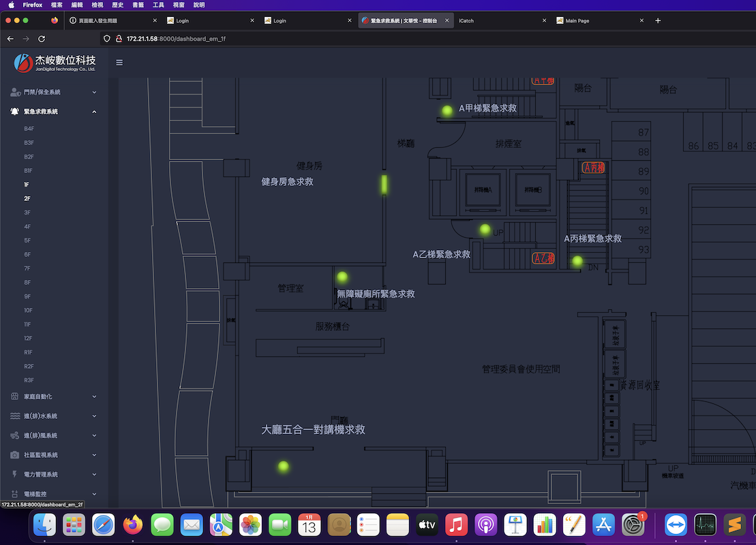Click the A丙梯緊急求救 green indicator dot
The image size is (756, 545).
(577, 261)
